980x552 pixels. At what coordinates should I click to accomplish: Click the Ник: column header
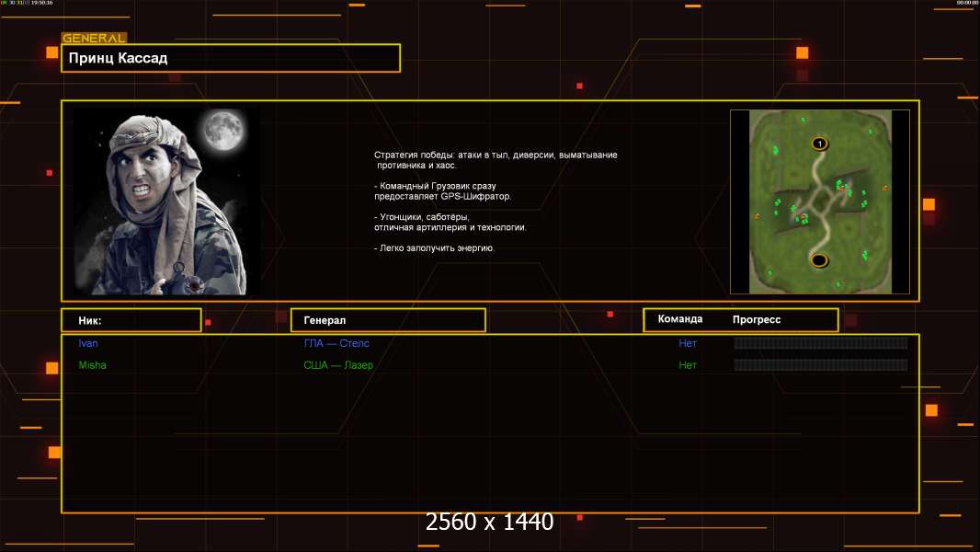tap(131, 320)
